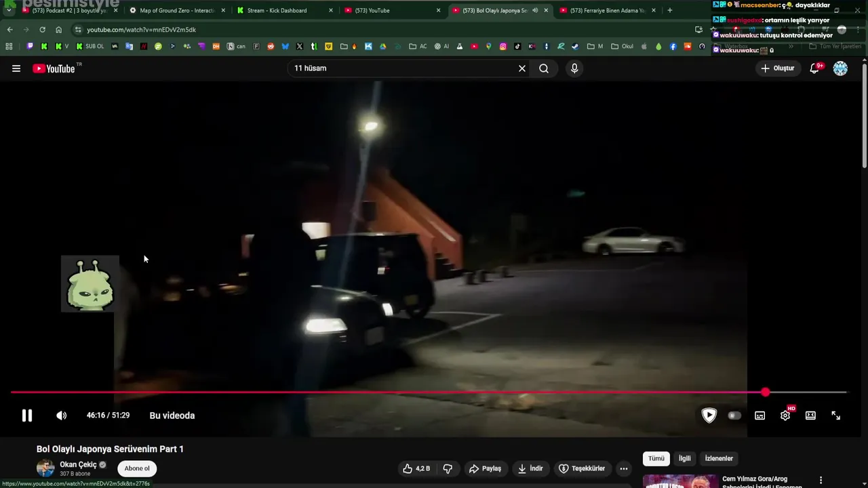Open the YouTube notifications bell
Image resolution: width=868 pixels, height=488 pixels.
click(814, 68)
